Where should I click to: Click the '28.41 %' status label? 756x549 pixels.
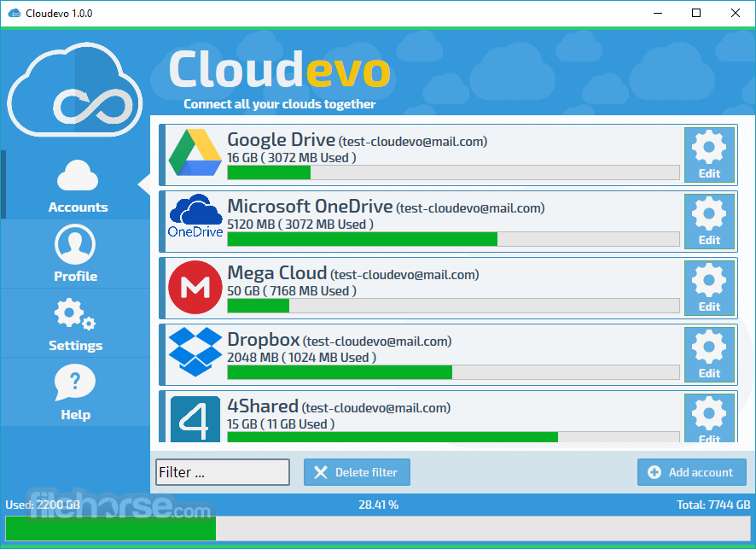tap(379, 505)
